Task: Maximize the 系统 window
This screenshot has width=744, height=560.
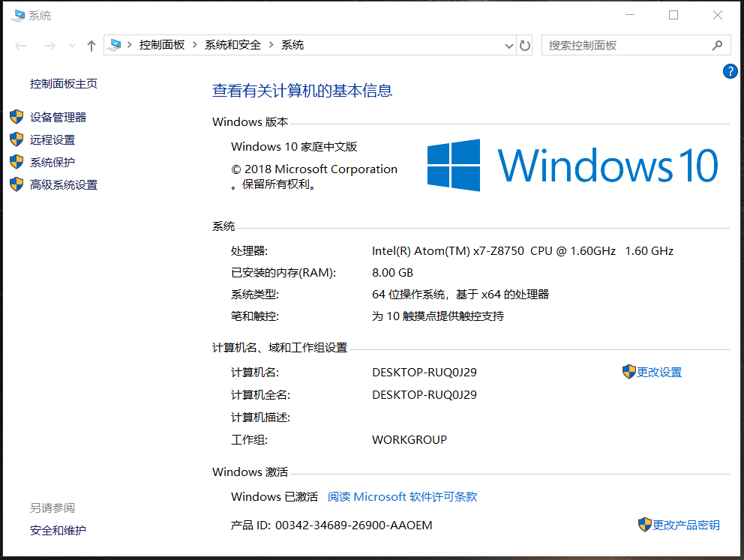Action: pyautogui.click(x=673, y=15)
